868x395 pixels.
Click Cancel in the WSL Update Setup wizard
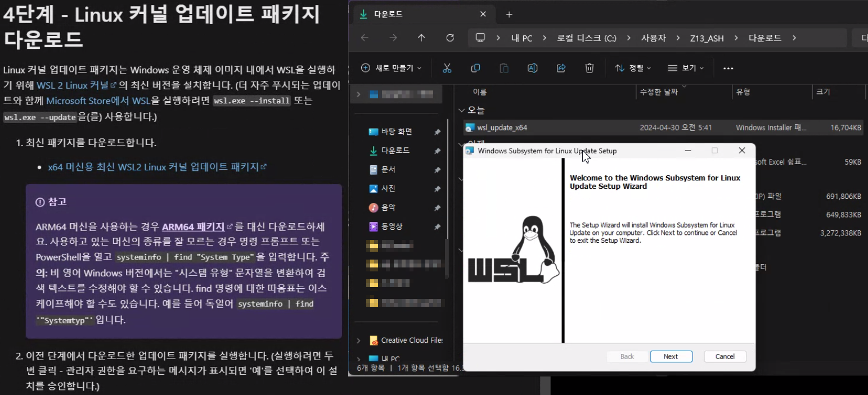[725, 356]
